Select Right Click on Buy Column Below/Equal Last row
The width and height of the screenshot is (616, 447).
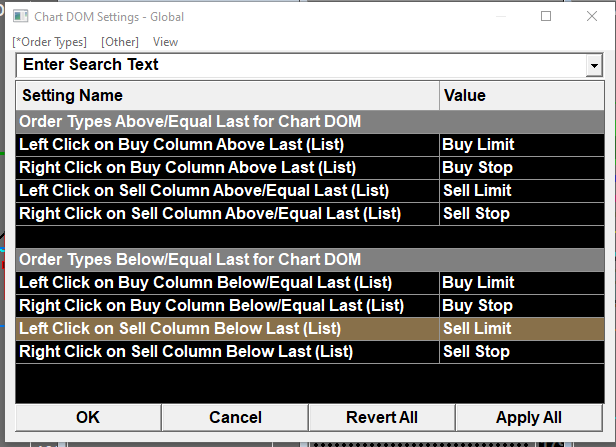[x=209, y=305]
